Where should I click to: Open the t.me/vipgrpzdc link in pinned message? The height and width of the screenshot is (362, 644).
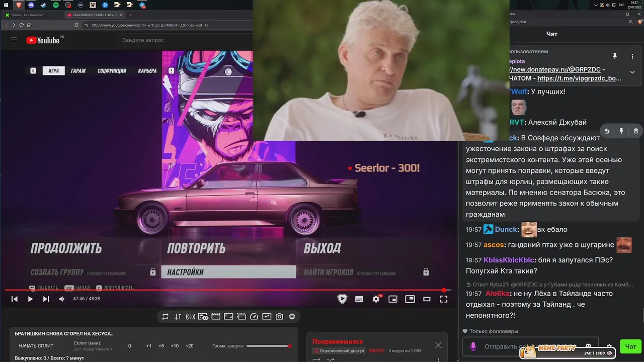pyautogui.click(x=579, y=78)
